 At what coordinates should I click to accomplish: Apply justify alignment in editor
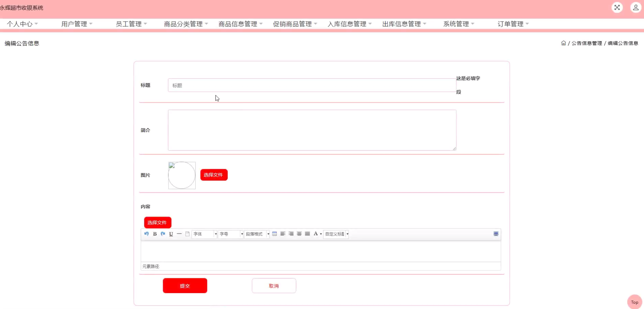tap(307, 234)
